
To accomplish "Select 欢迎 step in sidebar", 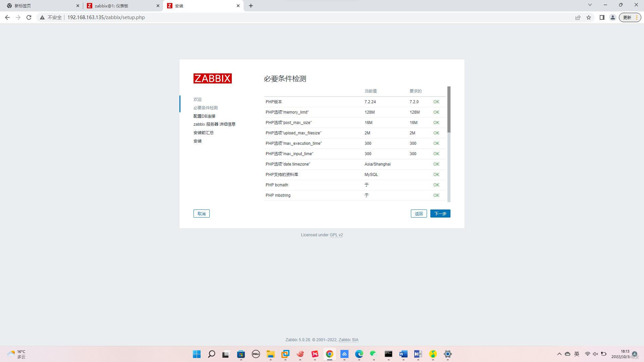I will point(198,100).
